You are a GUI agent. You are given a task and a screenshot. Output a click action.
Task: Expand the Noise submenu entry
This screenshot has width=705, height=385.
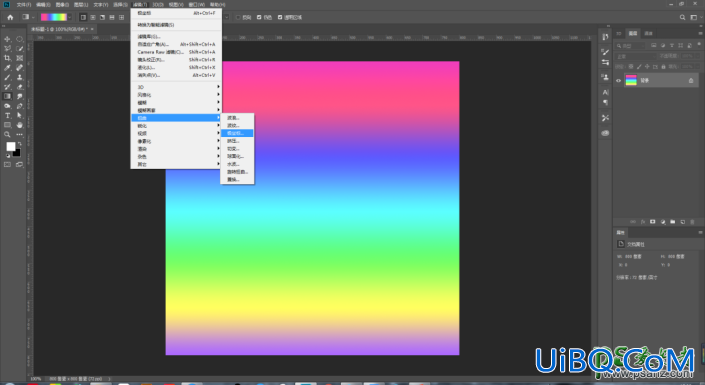pyautogui.click(x=176, y=156)
